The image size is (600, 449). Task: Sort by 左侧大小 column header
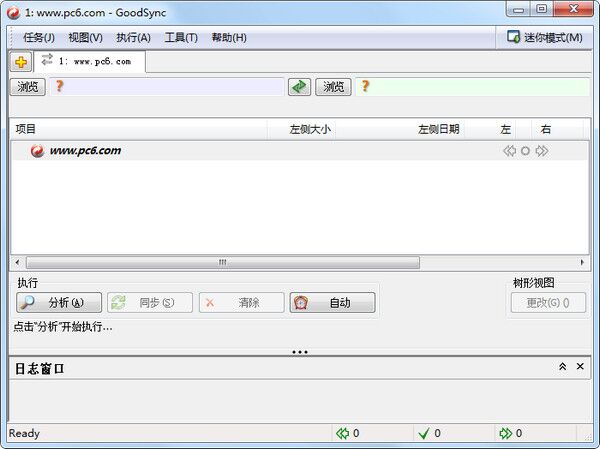tap(302, 129)
